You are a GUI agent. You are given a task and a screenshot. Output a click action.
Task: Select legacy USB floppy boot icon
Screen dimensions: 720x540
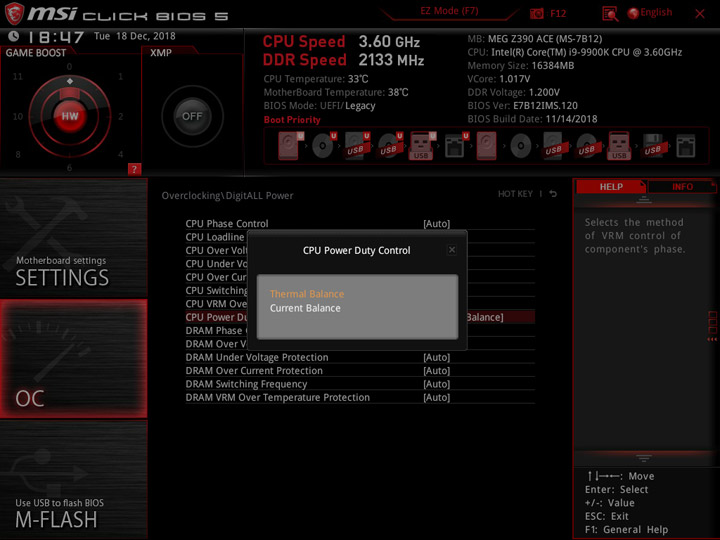[653, 146]
